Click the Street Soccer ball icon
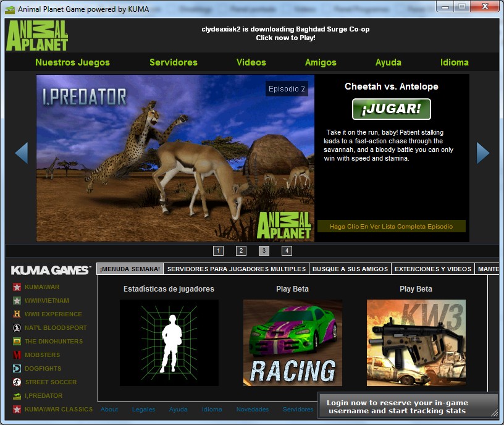 click(17, 382)
